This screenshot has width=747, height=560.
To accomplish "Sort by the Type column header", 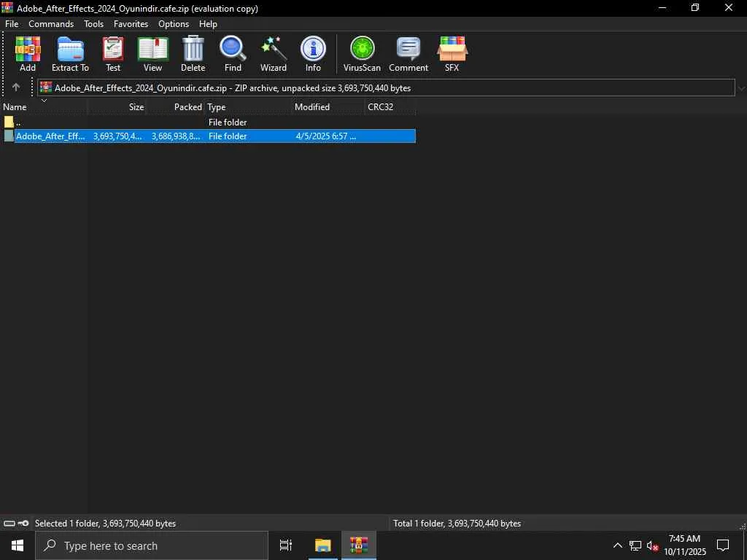I will click(x=248, y=106).
